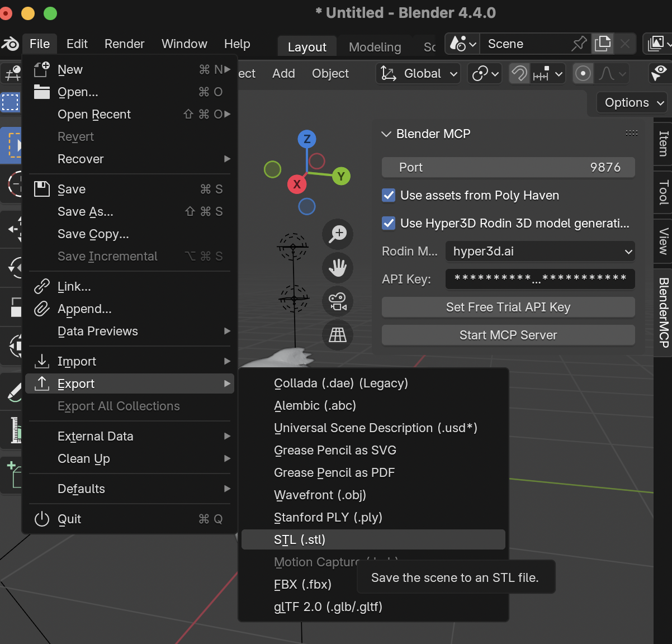Viewport: 672px width, 644px height.
Task: Zoom the viewport with the magnifier icon
Action: (x=337, y=234)
